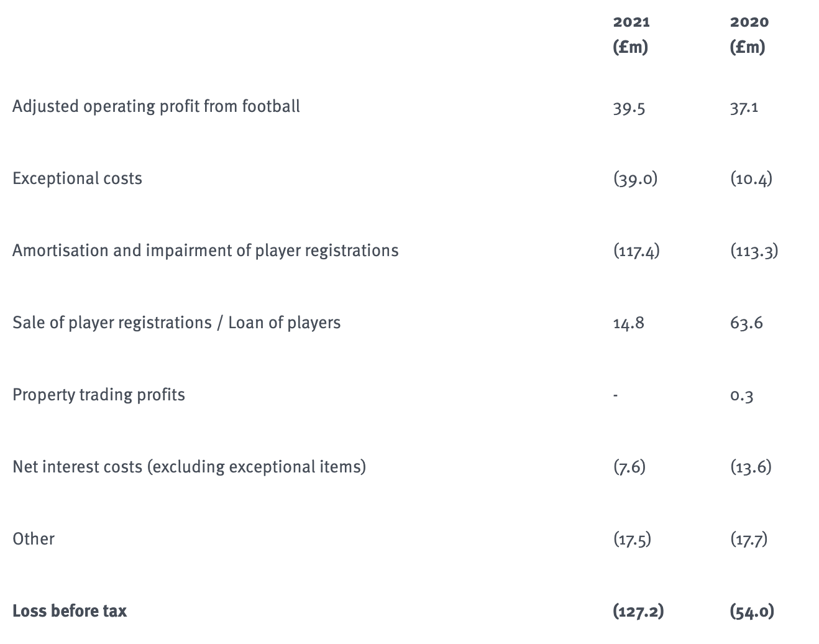Click the 63.6 player sales figure
This screenshot has height=644, width=819.
tap(746, 323)
